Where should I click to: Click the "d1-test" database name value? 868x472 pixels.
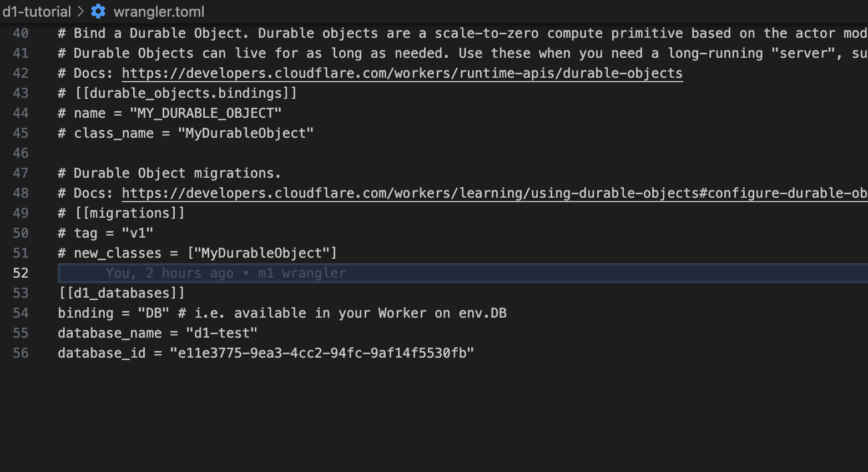click(x=221, y=333)
